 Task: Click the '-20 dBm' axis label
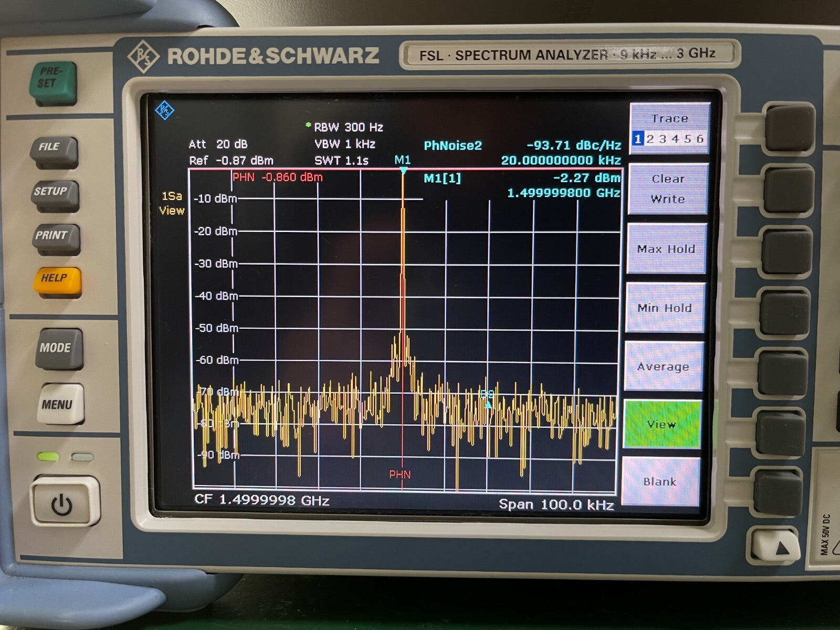(x=216, y=231)
